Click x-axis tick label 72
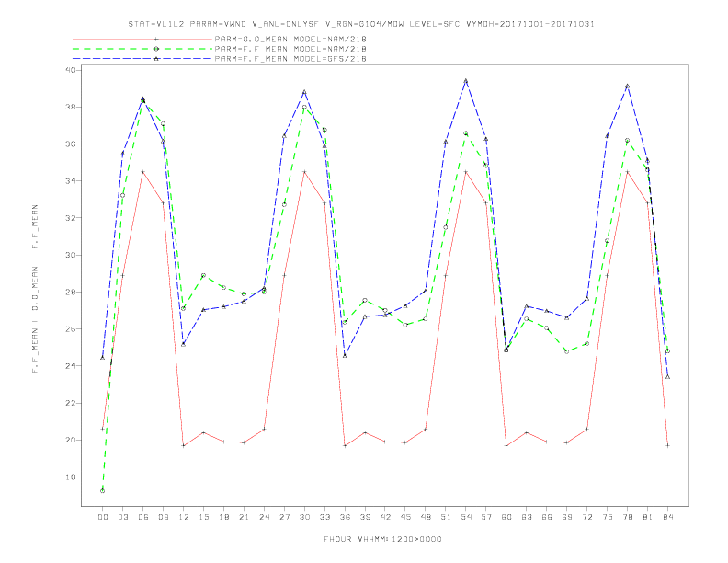The width and height of the screenshot is (728, 563). [587, 517]
